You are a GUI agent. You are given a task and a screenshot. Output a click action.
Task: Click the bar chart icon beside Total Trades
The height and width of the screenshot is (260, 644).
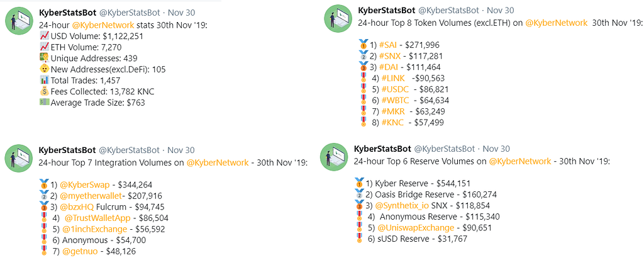pyautogui.click(x=44, y=80)
